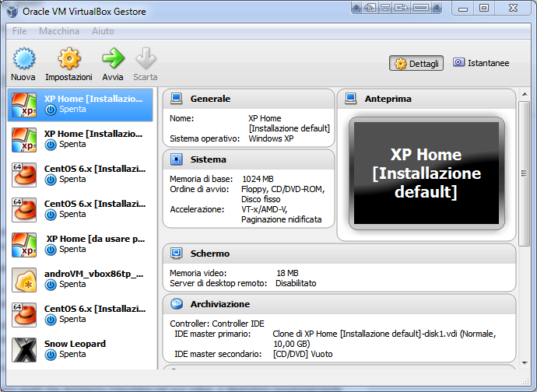The width and height of the screenshot is (537, 392).
Task: Click the 'IDE master primario:' label
Action: pyautogui.click(x=212, y=334)
